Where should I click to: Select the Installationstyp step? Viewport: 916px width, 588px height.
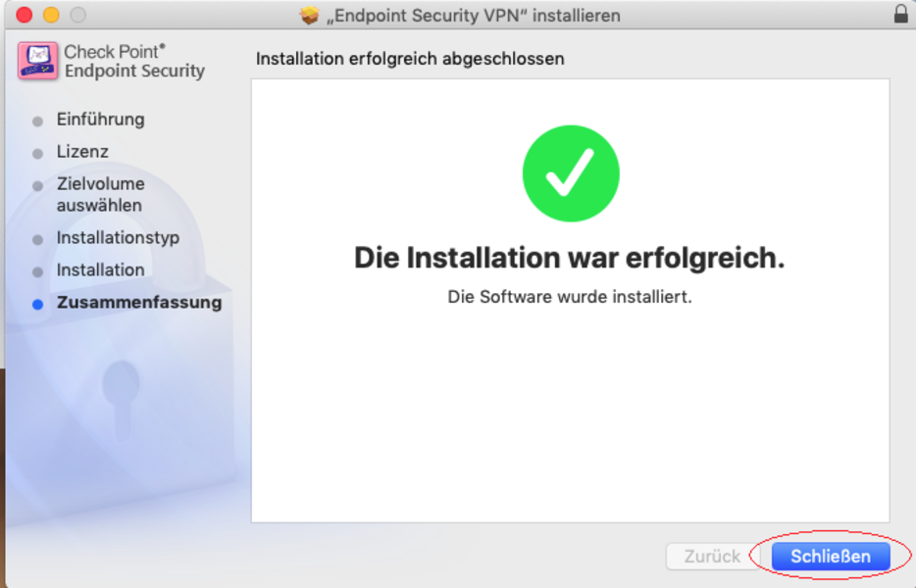[x=118, y=238]
